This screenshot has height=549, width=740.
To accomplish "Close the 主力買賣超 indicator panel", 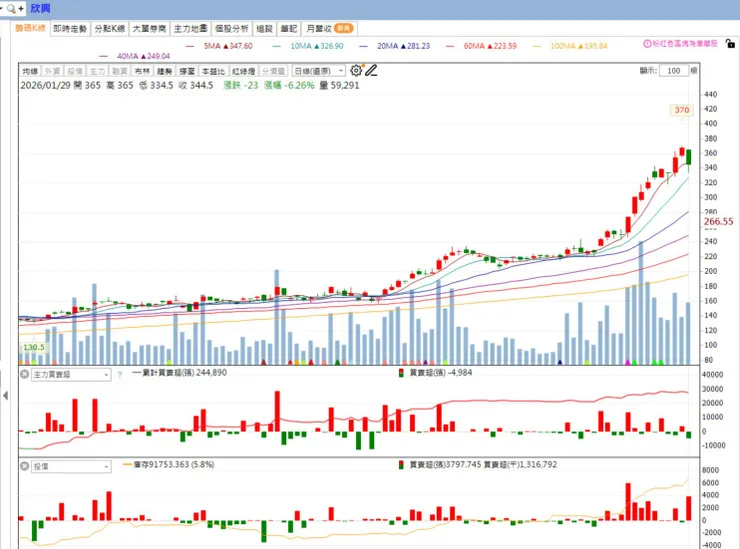I will coord(25,374).
